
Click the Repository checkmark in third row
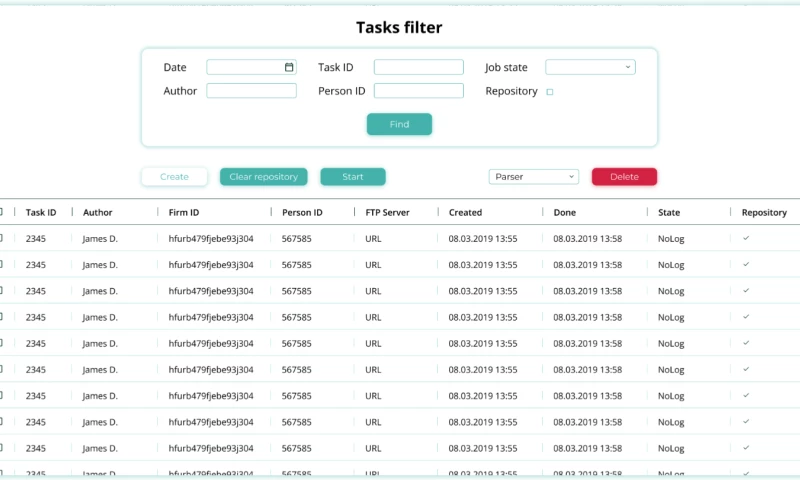(x=746, y=290)
